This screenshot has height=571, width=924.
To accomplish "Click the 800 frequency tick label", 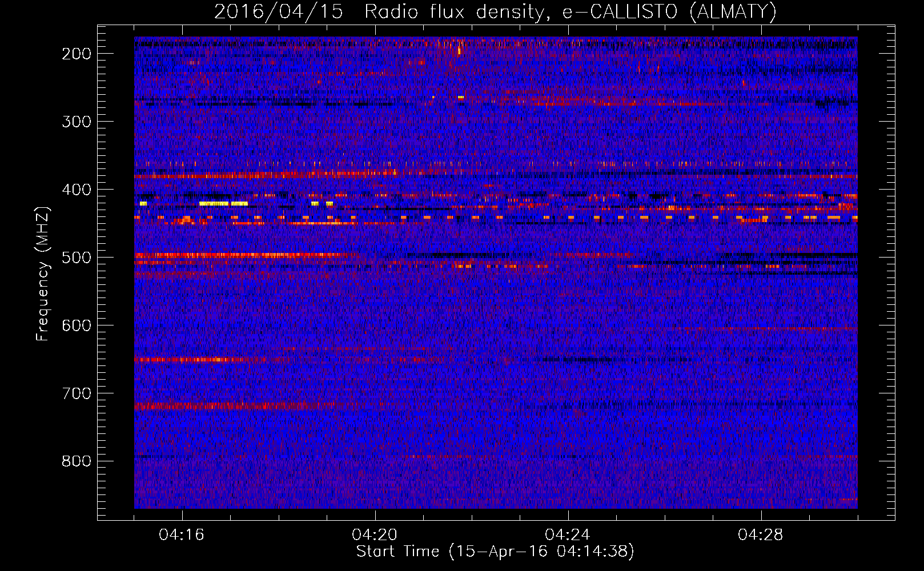I will (x=77, y=461).
